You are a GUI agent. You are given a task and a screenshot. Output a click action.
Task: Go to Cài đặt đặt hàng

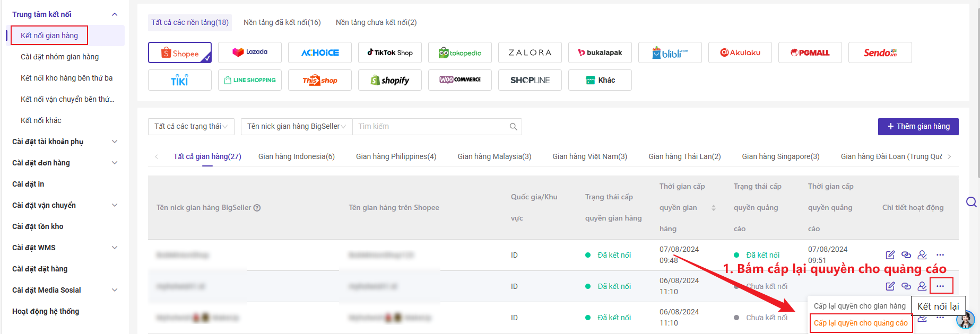tap(40, 269)
